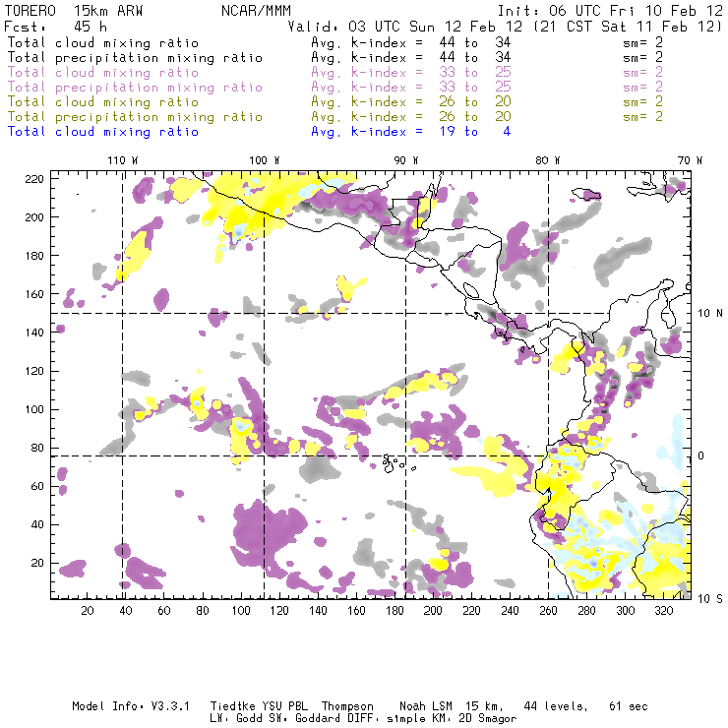Viewport: 728px width, 728px height.
Task: Choose olive Total cloud mixing ratio legend entry
Action: [103, 102]
